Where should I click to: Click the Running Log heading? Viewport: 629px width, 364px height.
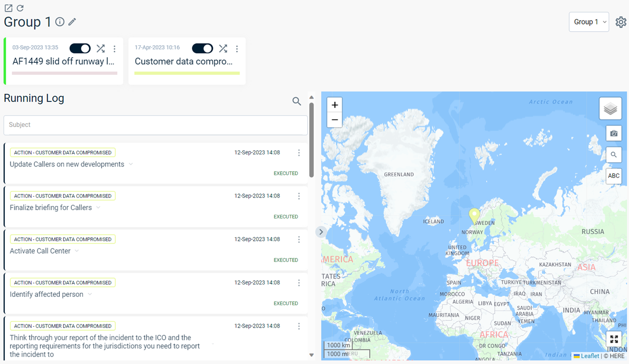34,98
